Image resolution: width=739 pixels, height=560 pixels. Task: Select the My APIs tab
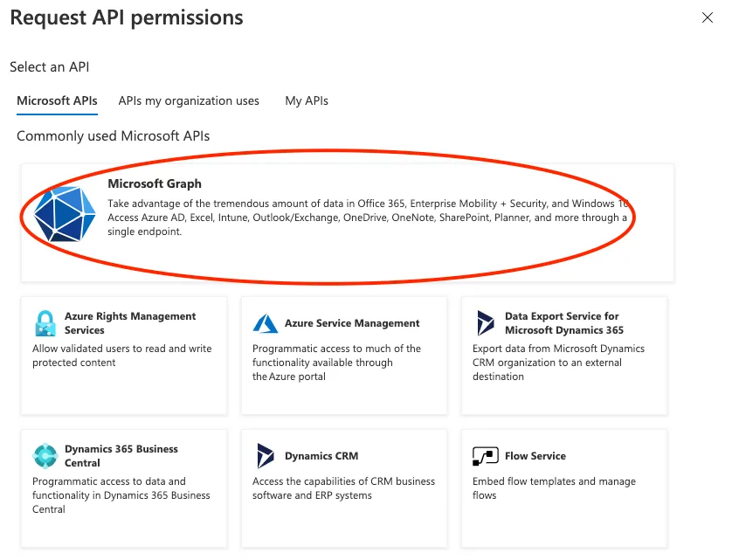tap(307, 100)
